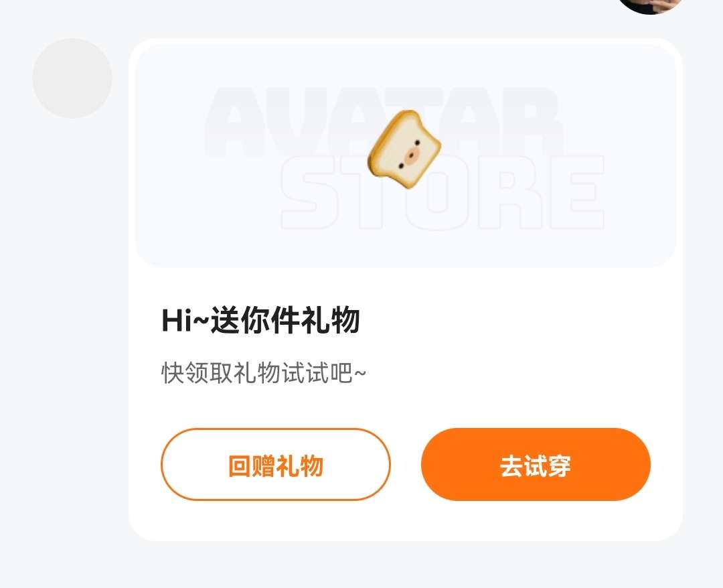Screen dimensions: 723x588
Task: Tap the dark profile avatar at the top
Action: (x=649, y=5)
